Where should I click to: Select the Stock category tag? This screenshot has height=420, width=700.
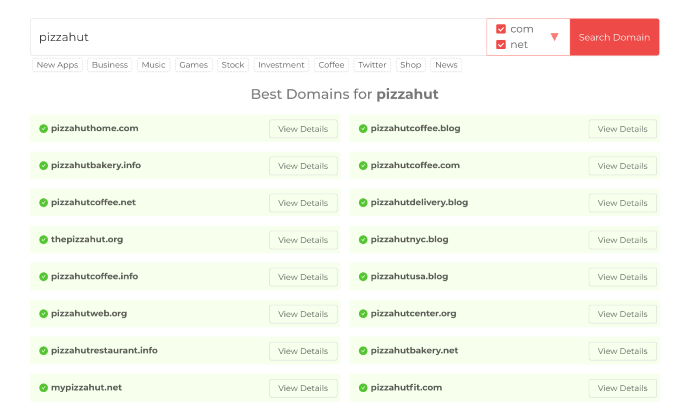(x=233, y=65)
